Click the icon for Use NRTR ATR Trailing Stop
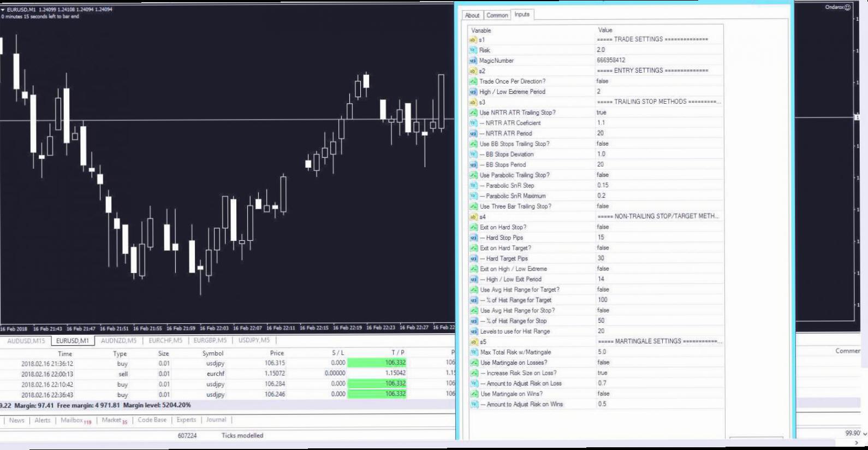868x450 pixels. [473, 112]
